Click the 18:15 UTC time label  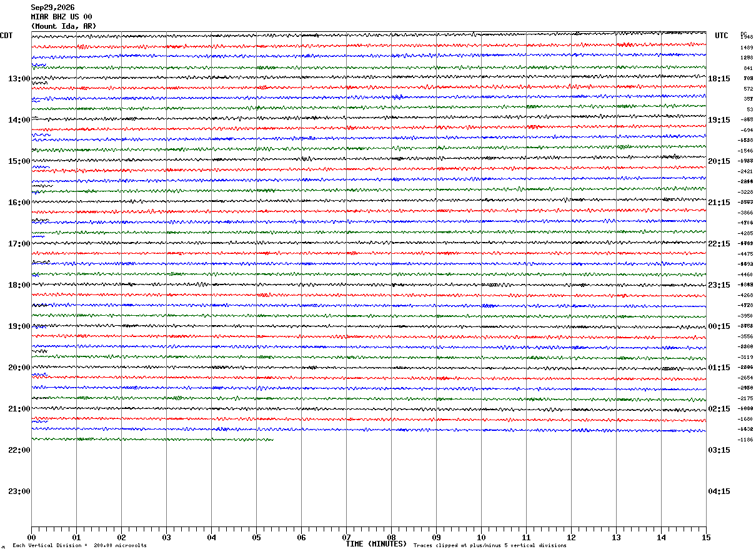719,79
